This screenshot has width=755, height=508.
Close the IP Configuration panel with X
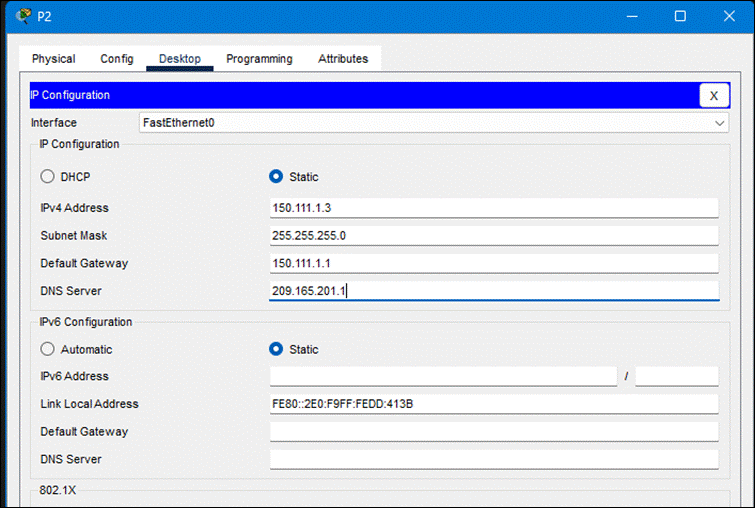[x=714, y=95]
